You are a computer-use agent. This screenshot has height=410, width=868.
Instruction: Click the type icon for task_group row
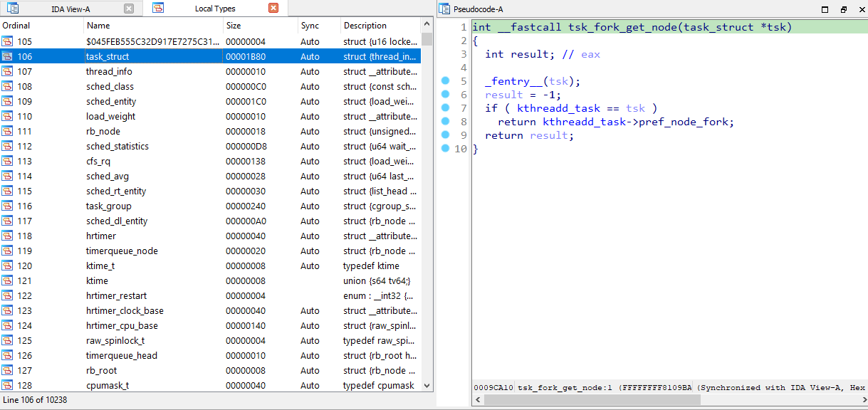(7, 206)
